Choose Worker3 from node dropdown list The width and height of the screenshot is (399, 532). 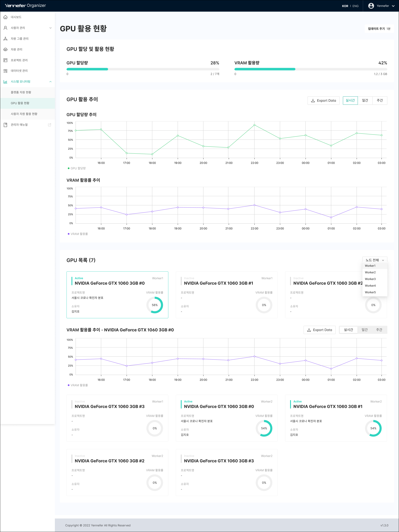(370, 279)
